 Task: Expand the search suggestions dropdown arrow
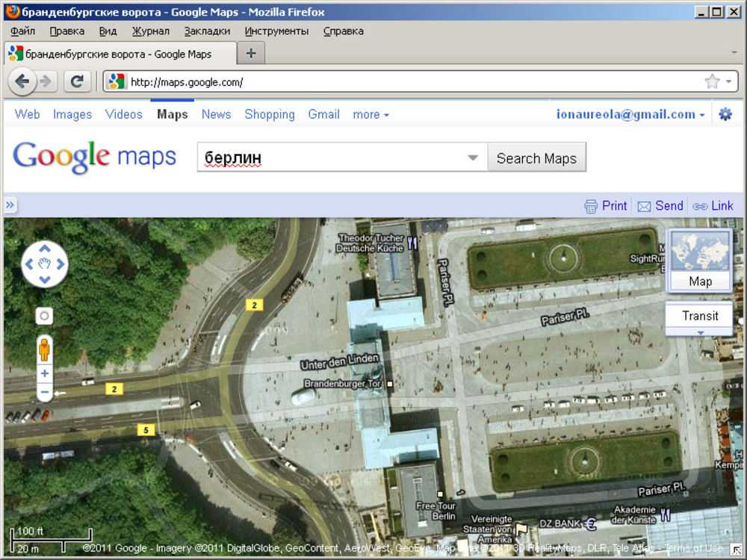(472, 158)
